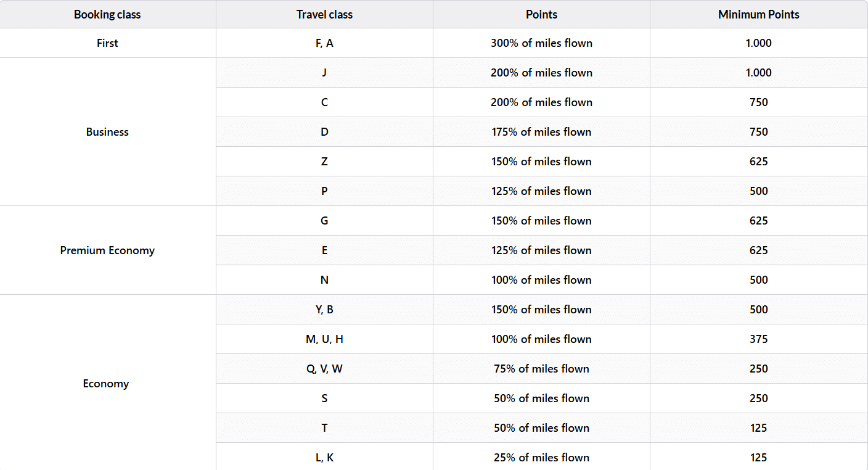Click the Minimum Points column header

click(758, 14)
